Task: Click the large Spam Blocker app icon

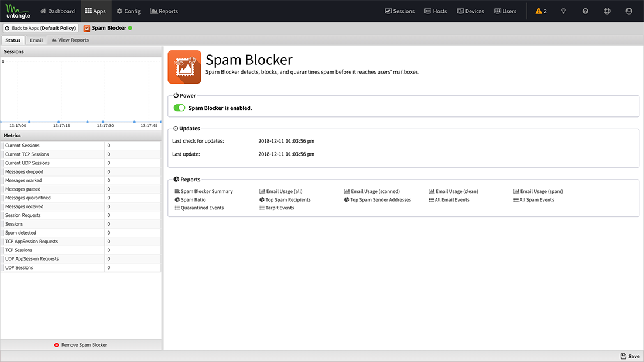Action: click(184, 67)
